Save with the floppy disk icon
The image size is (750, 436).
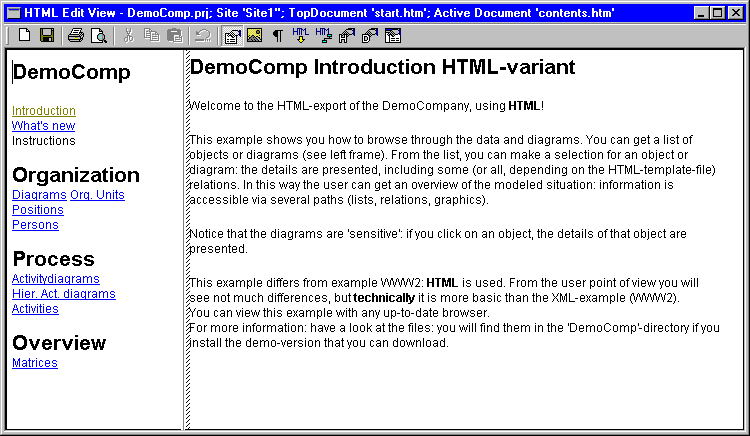tap(47, 35)
